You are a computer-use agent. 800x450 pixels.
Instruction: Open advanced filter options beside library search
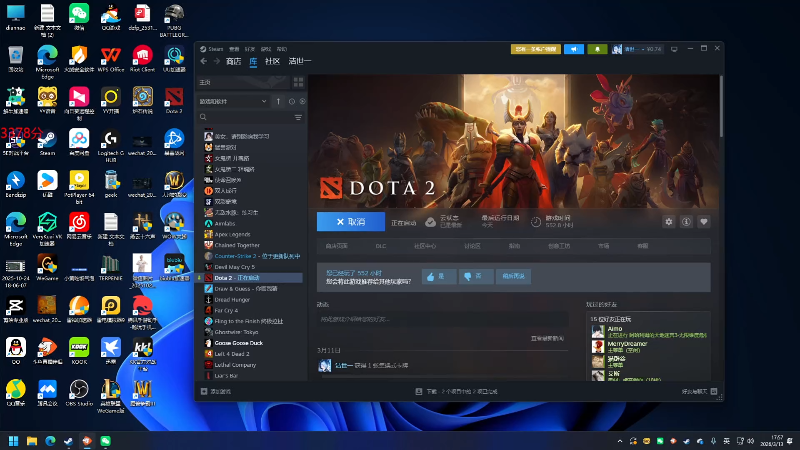[x=298, y=117]
